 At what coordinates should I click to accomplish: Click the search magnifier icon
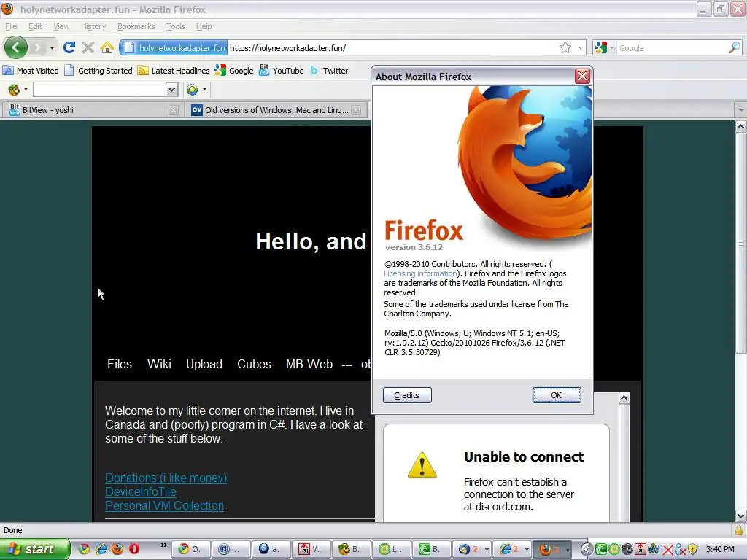click(x=734, y=47)
